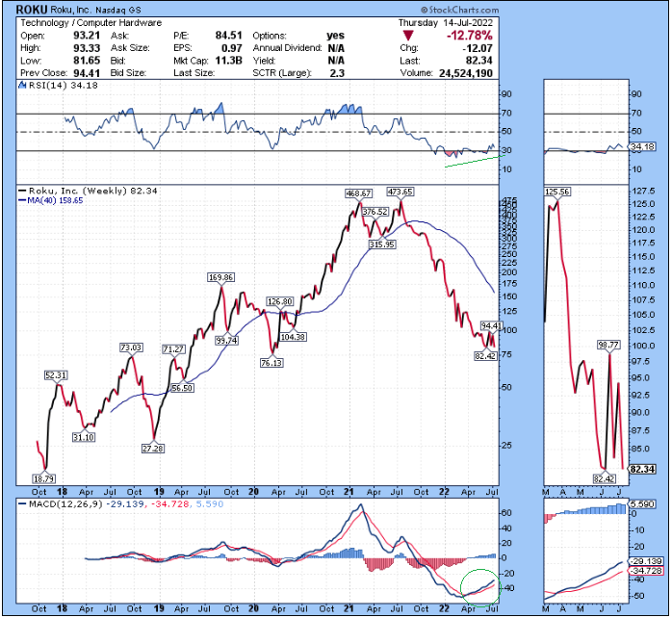
Task: Click the Mkt Cap value 11.3B
Action: tap(229, 61)
